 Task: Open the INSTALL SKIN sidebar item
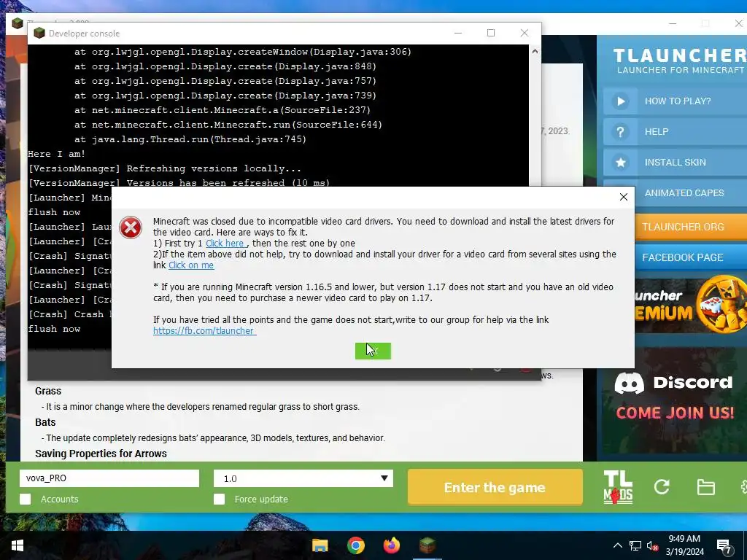pyautogui.click(x=675, y=163)
